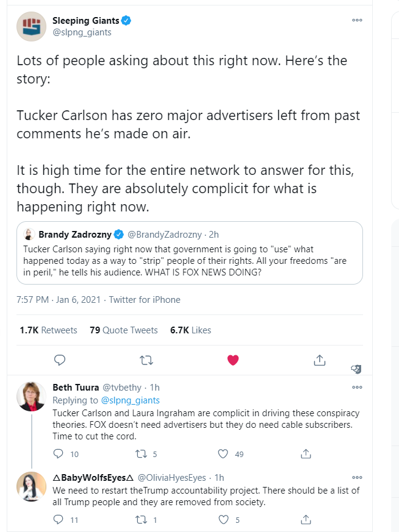Viewport: 399px width, 532px height.
Task: Like the BabyWolfsEyes reply
Action: pos(223,519)
